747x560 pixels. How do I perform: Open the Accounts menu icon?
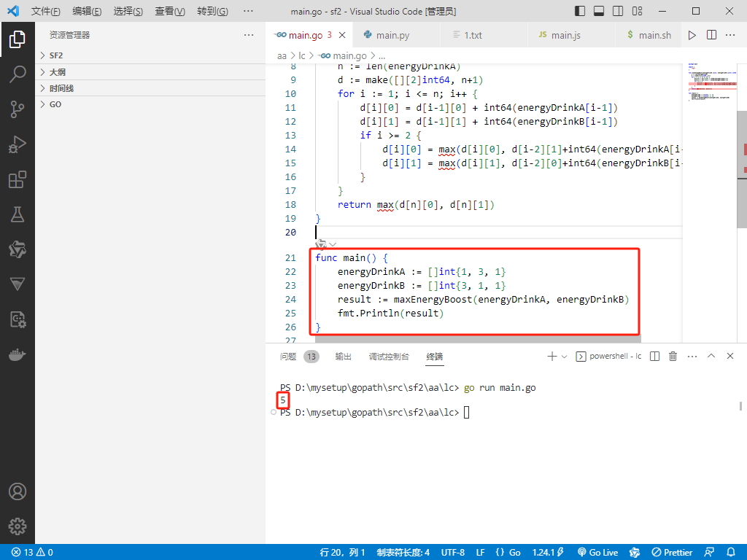tap(18, 491)
